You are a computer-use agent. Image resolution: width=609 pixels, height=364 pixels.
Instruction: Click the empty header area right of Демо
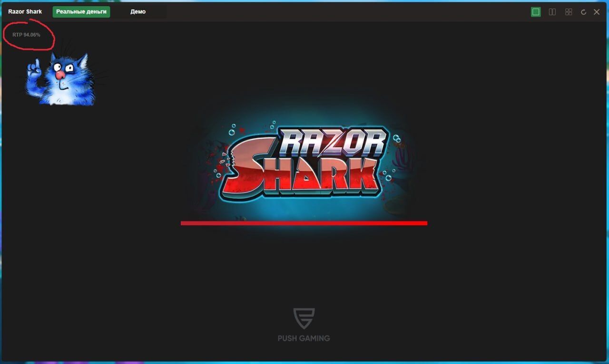333,12
